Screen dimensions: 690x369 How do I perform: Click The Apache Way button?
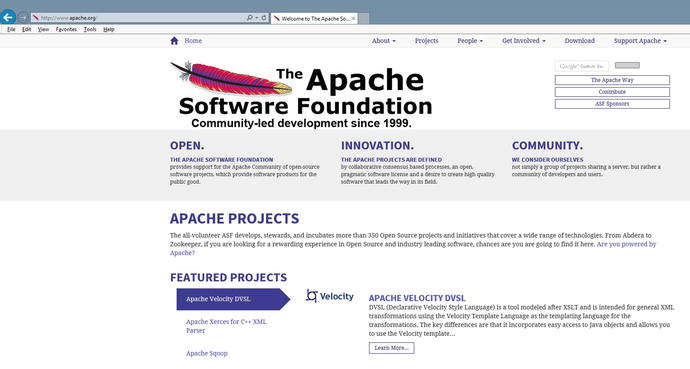pos(612,80)
